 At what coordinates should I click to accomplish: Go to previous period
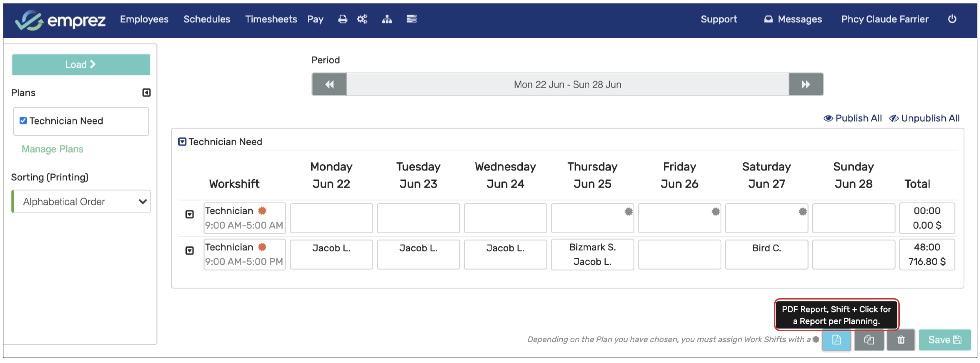(x=329, y=84)
